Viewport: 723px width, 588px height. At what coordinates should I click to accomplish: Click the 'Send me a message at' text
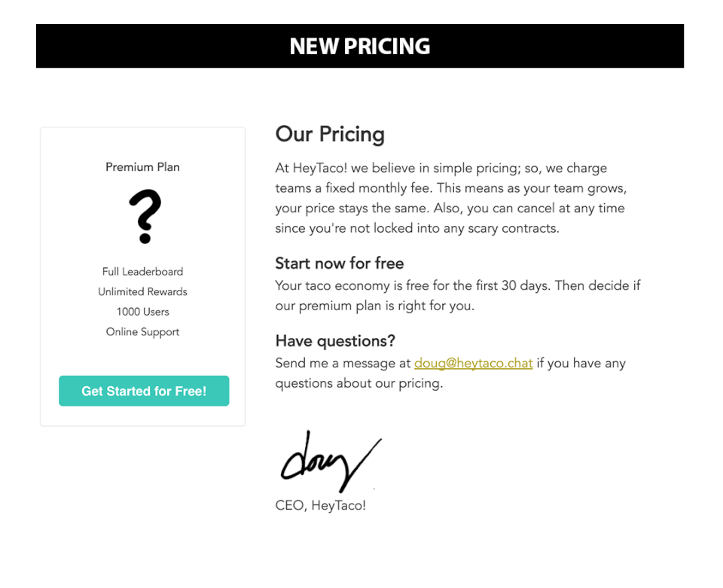[343, 364]
